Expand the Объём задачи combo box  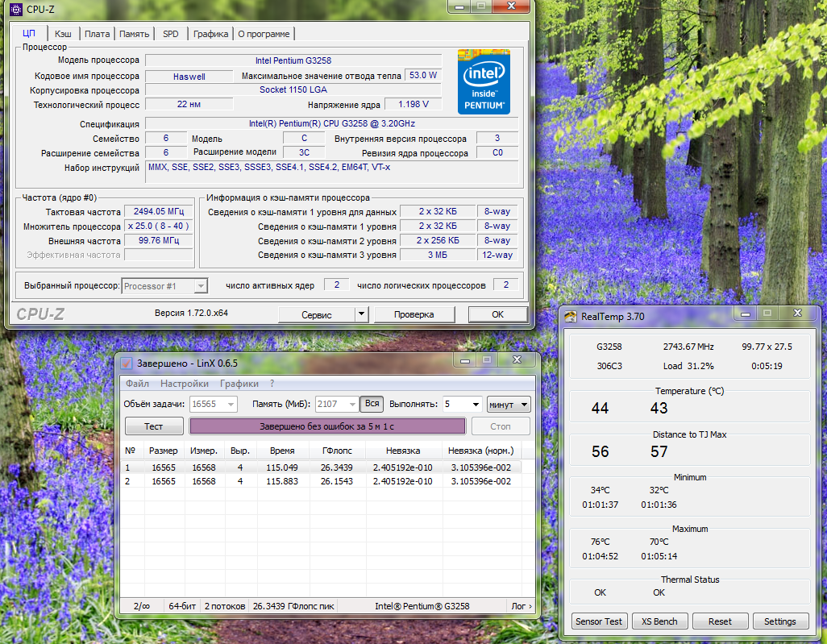tap(212, 404)
